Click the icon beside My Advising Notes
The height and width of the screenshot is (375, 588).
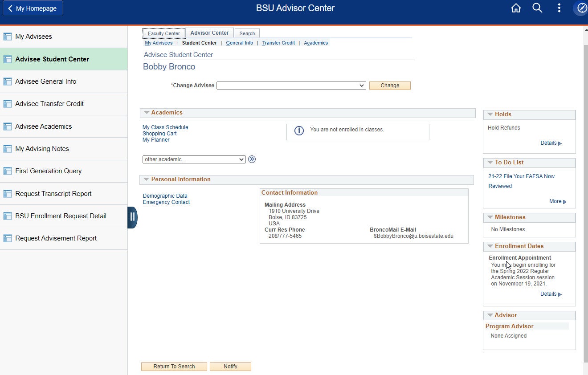click(x=7, y=149)
